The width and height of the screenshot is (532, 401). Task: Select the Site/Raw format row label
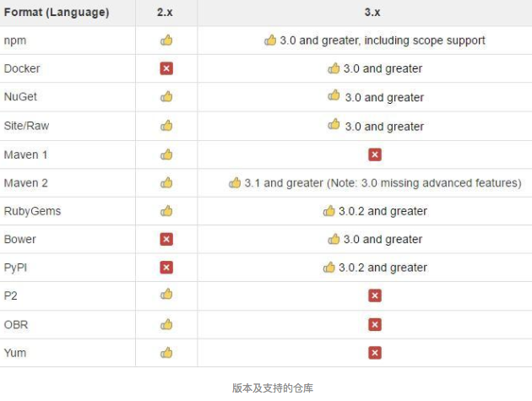(26, 126)
